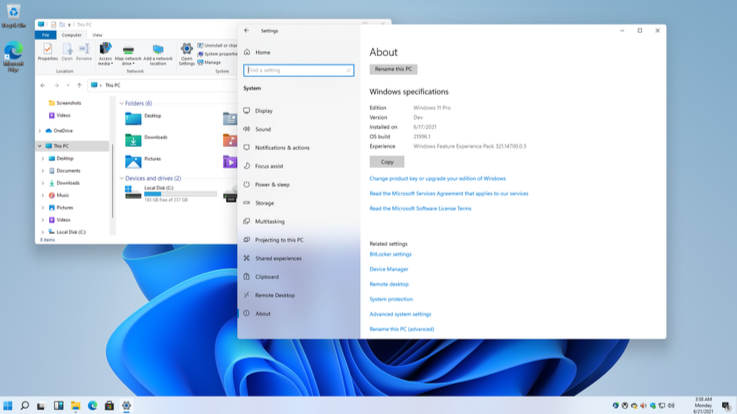
Task: Open Properties in File Explorer ribbon
Action: click(47, 52)
